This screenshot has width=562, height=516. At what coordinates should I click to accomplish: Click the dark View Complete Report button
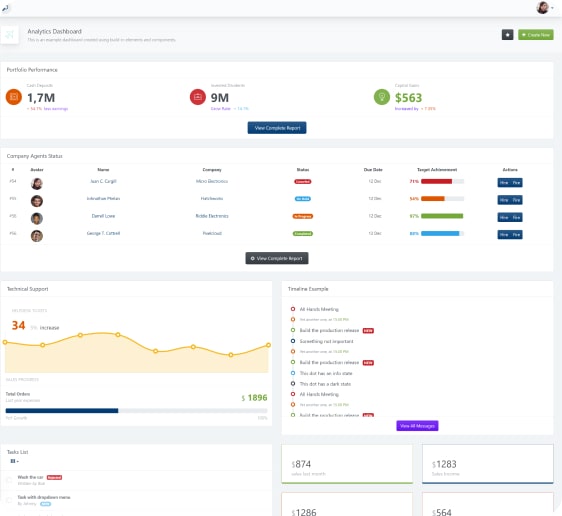click(x=277, y=258)
